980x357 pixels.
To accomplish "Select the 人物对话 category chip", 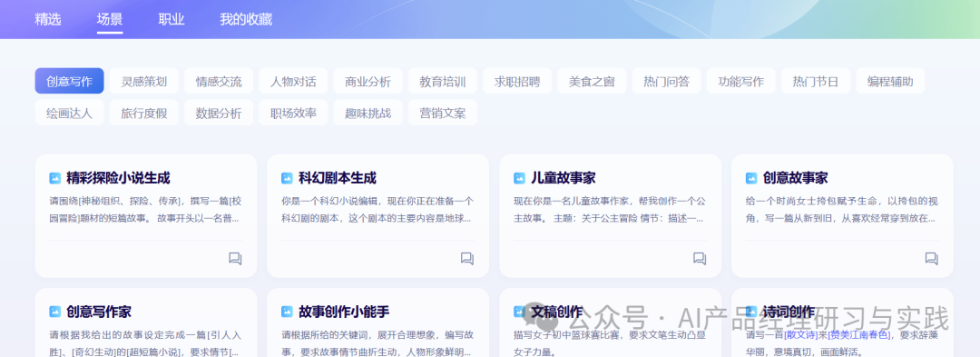I will click(x=293, y=81).
